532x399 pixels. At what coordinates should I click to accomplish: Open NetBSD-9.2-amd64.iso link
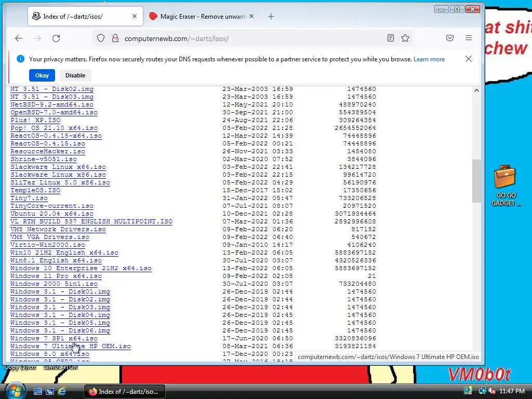(x=52, y=104)
